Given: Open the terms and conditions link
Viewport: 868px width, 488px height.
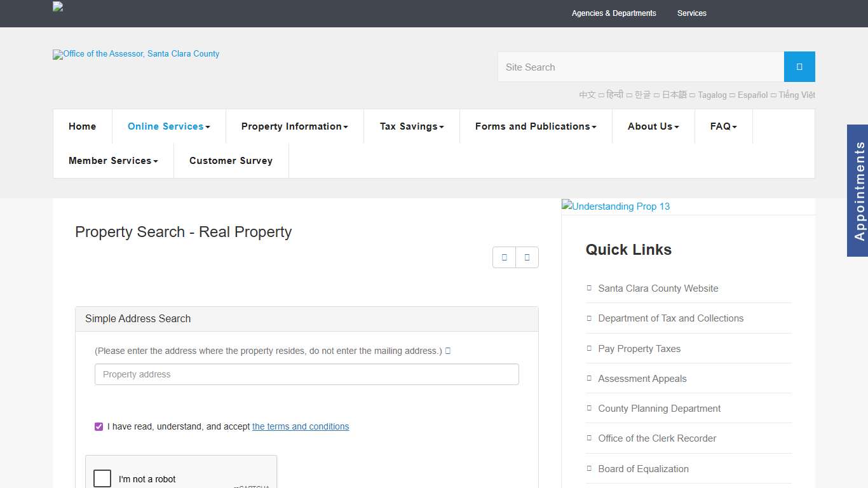Looking at the screenshot, I should pos(300,426).
